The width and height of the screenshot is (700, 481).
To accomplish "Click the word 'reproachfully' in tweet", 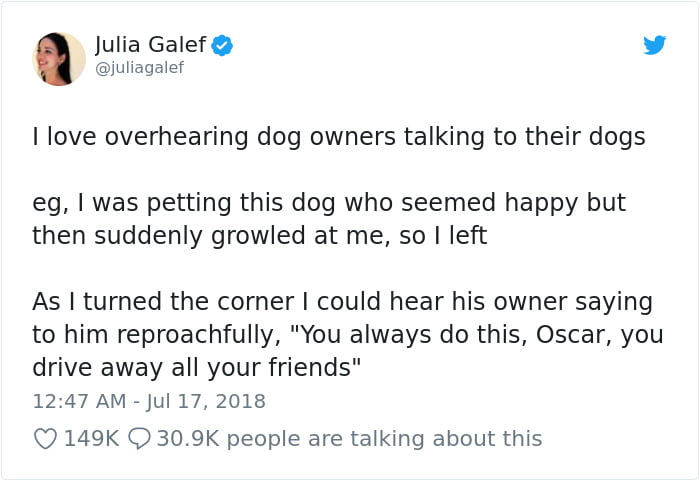I will point(199,335).
